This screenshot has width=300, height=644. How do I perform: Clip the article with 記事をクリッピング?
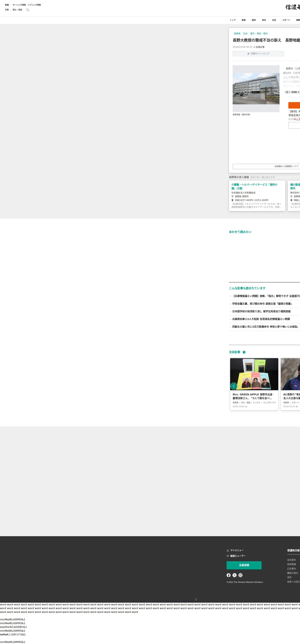(258, 54)
